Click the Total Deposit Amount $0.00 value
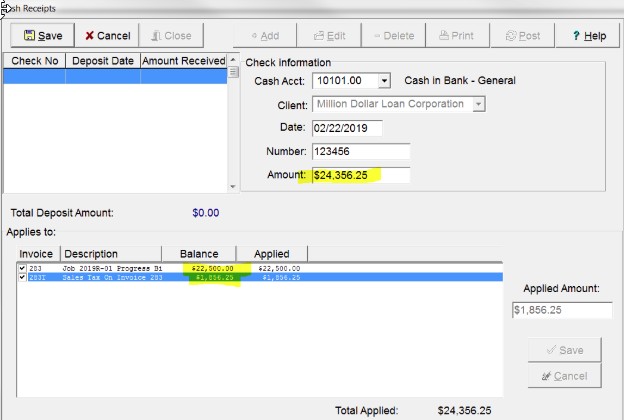624x420 pixels. pos(206,213)
